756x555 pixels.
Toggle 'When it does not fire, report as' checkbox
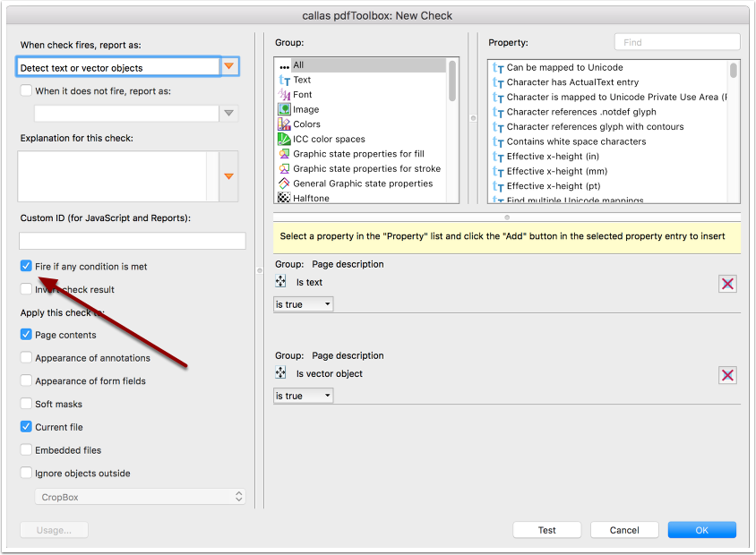click(26, 90)
